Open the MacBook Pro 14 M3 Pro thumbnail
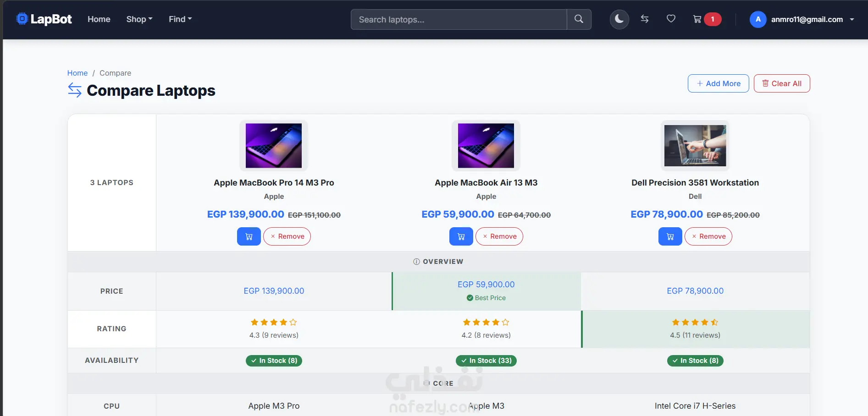 pos(274,146)
